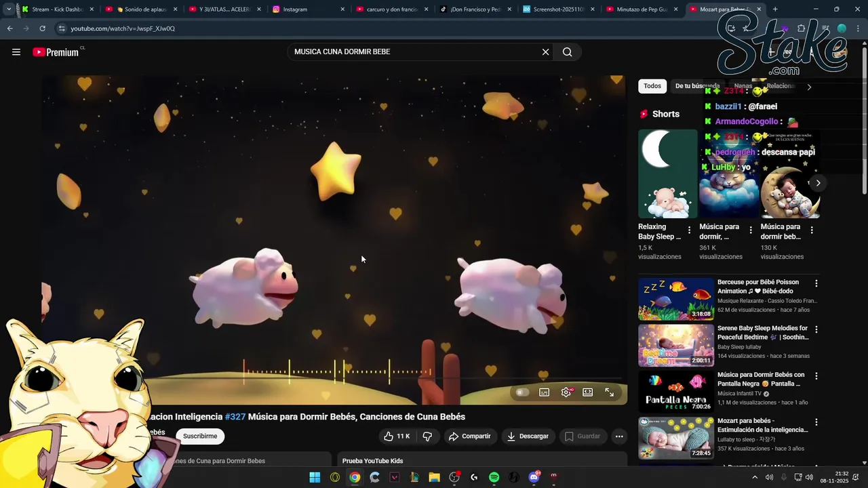This screenshot has width=868, height=488.
Task: Open options for 361 K views short
Action: [x=750, y=230]
